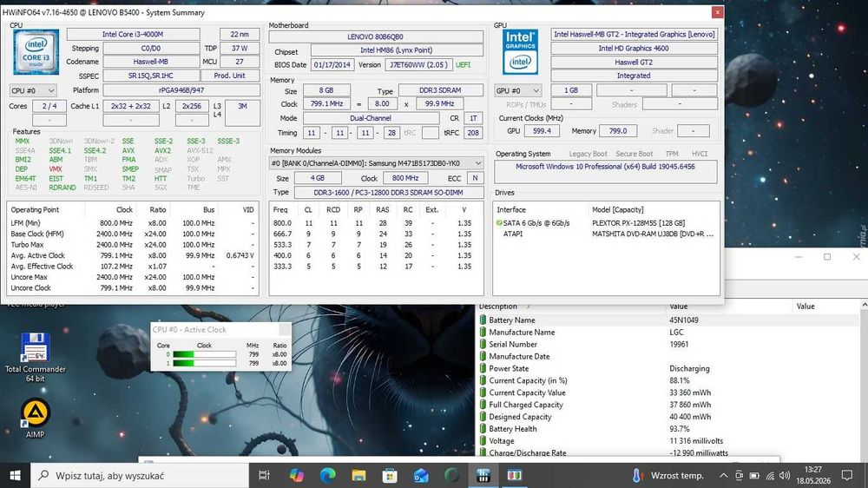Click the Intel HD Graphics 4600 field

click(634, 48)
